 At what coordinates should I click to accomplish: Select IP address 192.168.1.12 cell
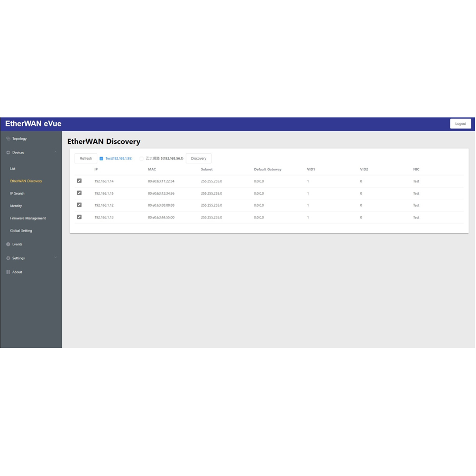tap(104, 206)
